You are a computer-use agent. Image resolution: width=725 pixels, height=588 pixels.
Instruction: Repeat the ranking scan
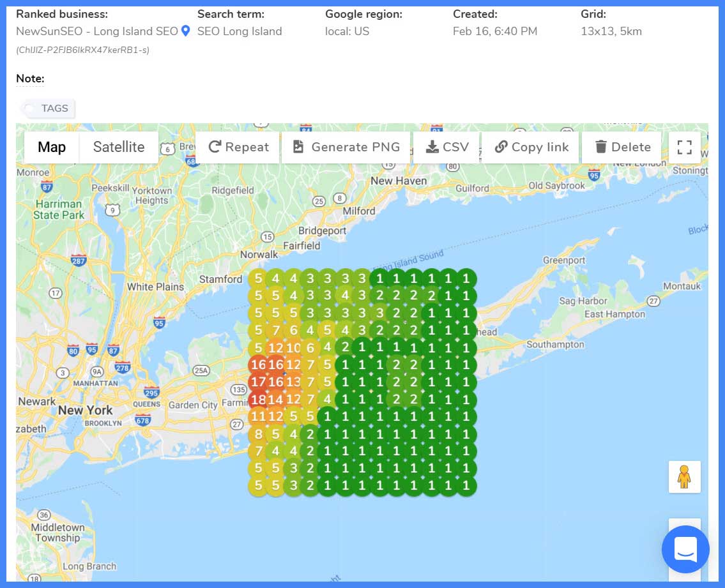coord(238,147)
